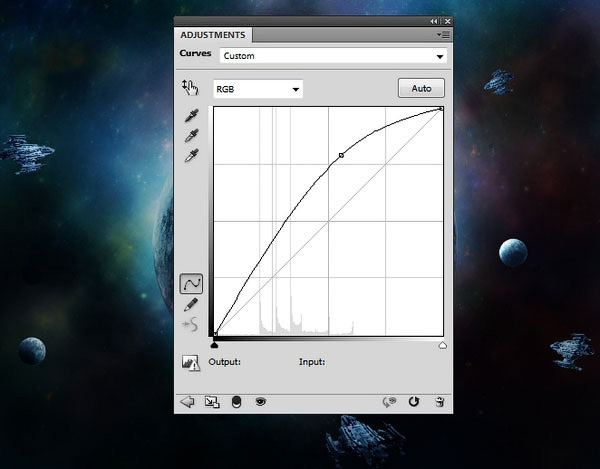Enable edit-points curve mode
600x469 pixels.
pyautogui.click(x=190, y=284)
